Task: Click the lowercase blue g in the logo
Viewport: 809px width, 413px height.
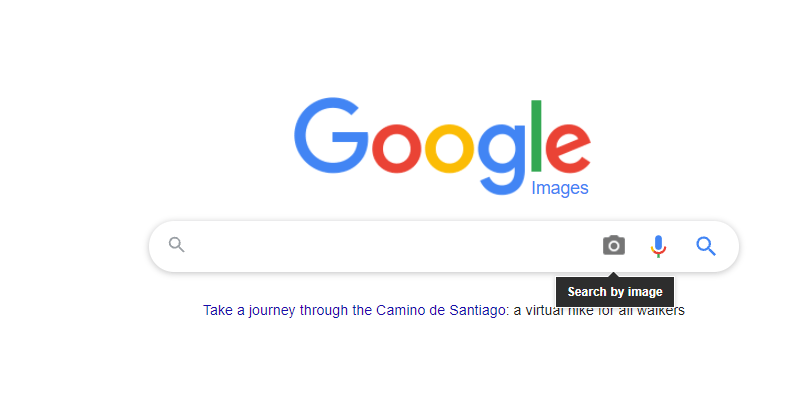Action: [x=502, y=160]
